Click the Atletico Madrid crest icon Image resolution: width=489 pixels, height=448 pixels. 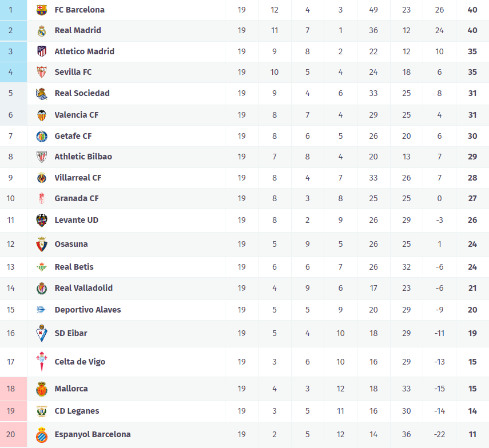(x=42, y=51)
